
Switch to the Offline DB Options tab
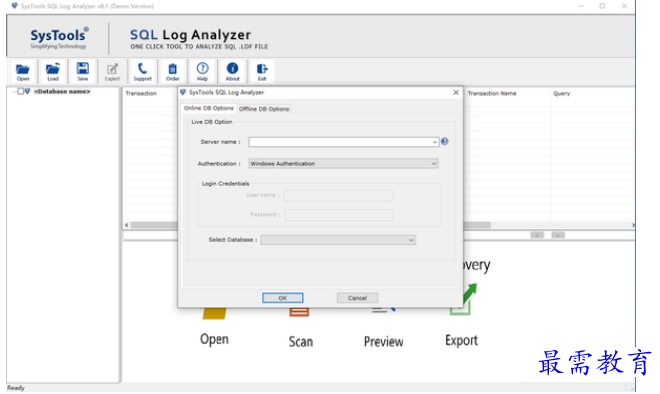point(264,109)
